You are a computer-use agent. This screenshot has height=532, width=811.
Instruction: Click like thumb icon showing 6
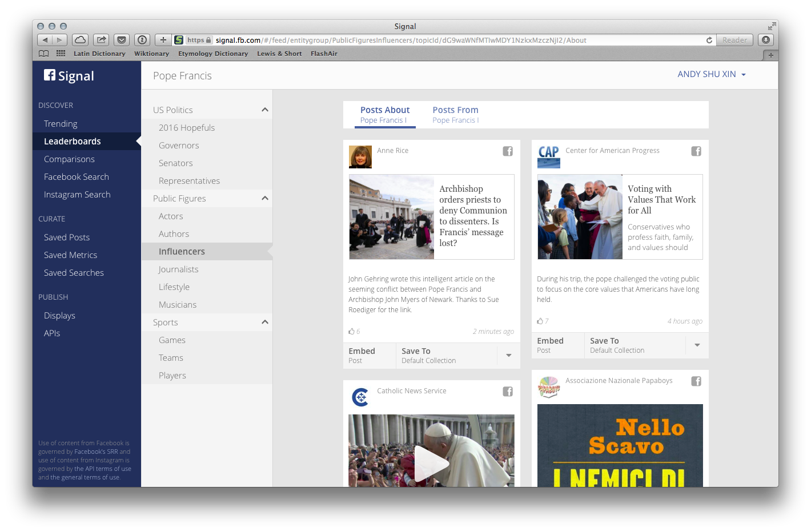351,331
